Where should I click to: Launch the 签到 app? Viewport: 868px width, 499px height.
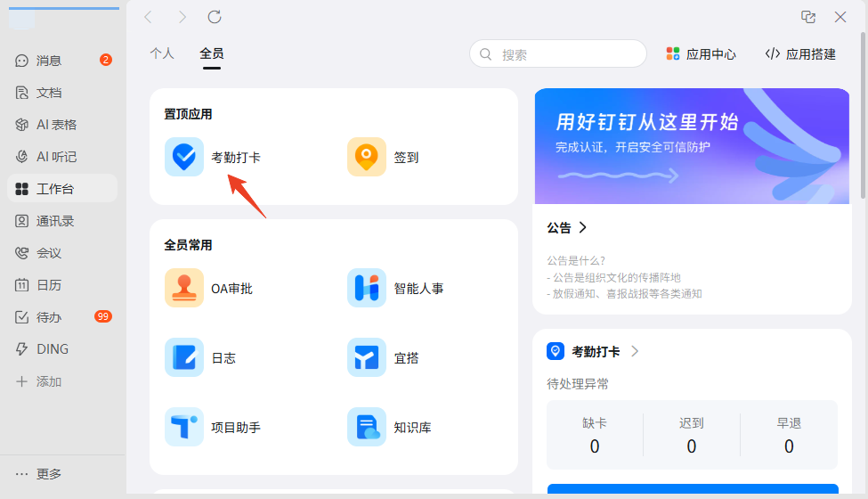pyautogui.click(x=383, y=158)
